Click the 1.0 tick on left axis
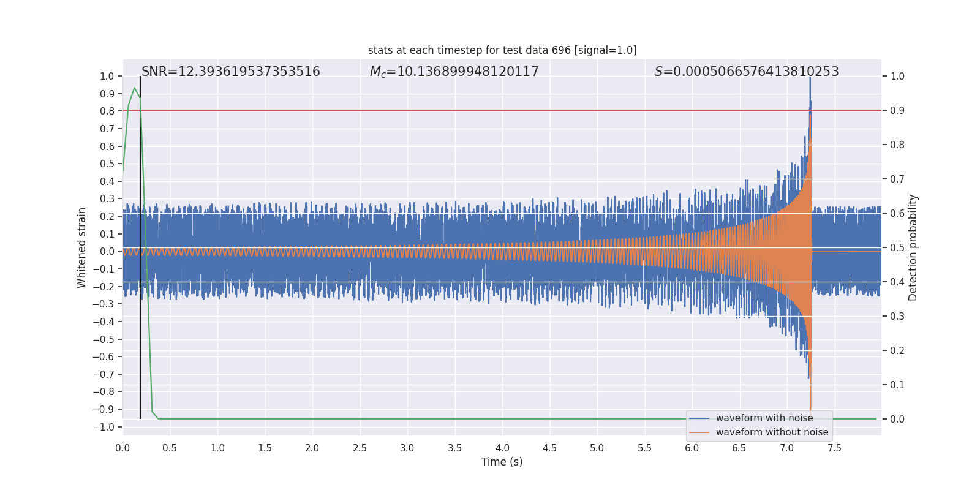The height and width of the screenshot is (490, 980). click(107, 77)
